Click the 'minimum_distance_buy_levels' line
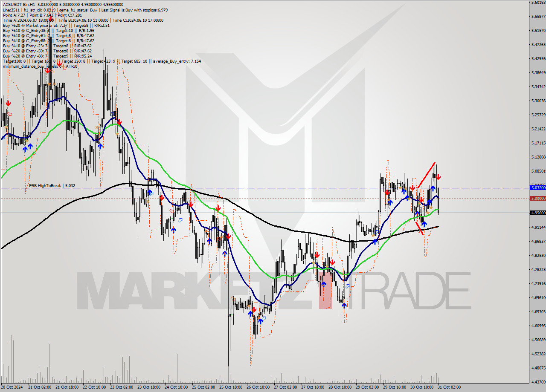 coord(41,66)
